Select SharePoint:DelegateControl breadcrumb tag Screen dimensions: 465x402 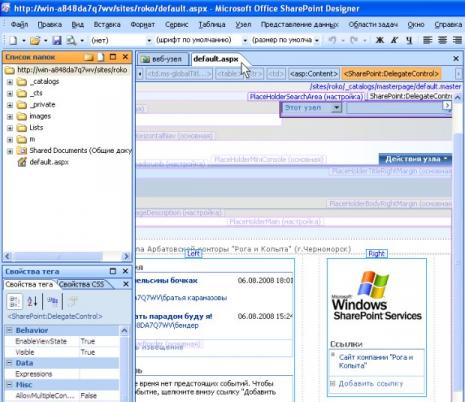(x=392, y=74)
